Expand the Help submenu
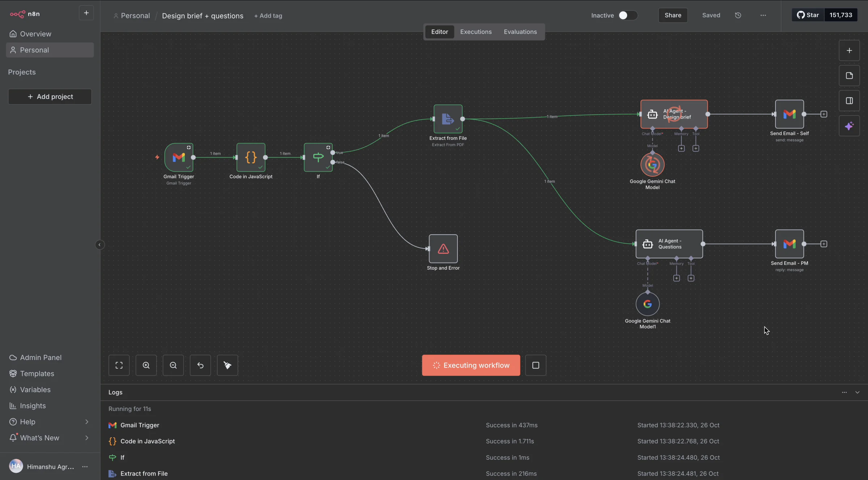 [x=86, y=422]
